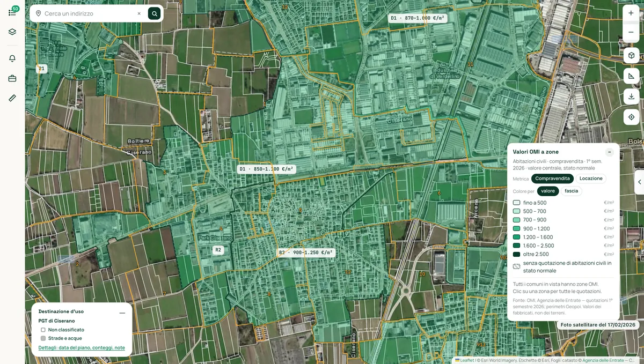644x364 pixels.
Task: Switch metric to Locazione
Action: (591, 179)
